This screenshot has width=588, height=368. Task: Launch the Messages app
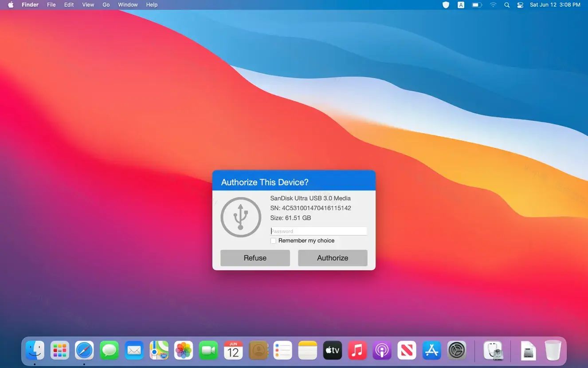point(109,350)
